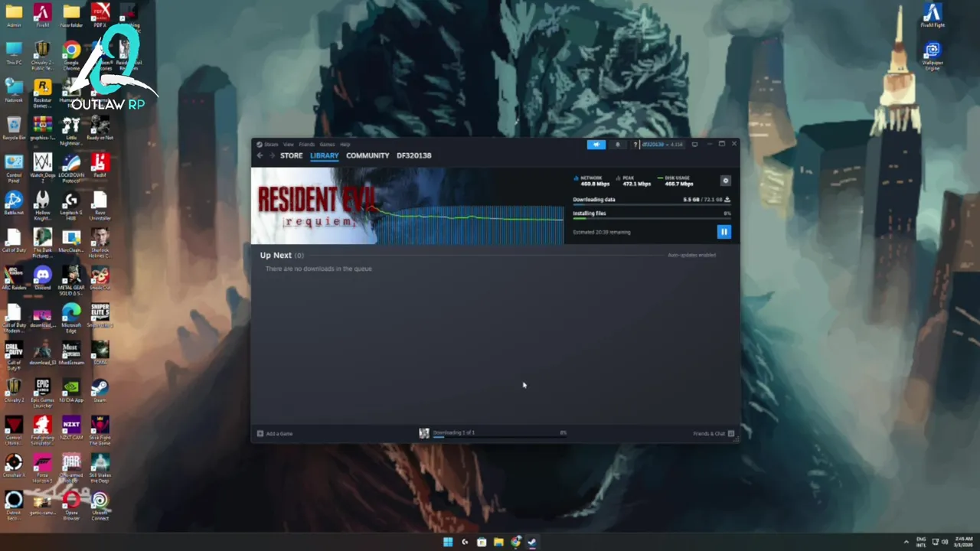Select the Hollow Knight desktop icon
Image resolution: width=980 pixels, height=551 pixels.
(x=43, y=205)
